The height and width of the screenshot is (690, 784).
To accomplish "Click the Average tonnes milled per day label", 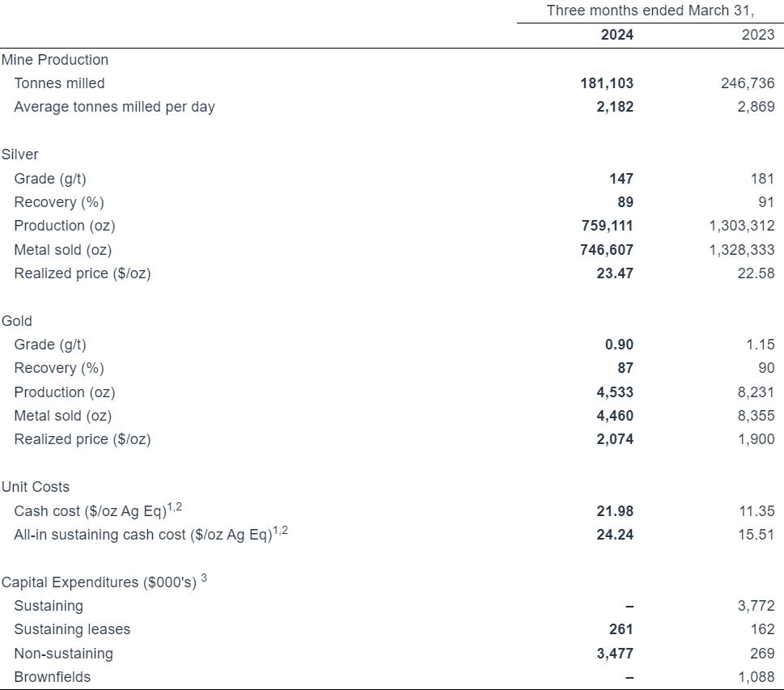I will [x=115, y=107].
